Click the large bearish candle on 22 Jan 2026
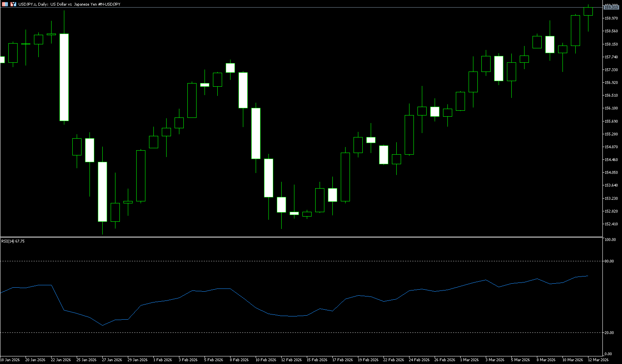622x364 pixels. click(x=64, y=77)
